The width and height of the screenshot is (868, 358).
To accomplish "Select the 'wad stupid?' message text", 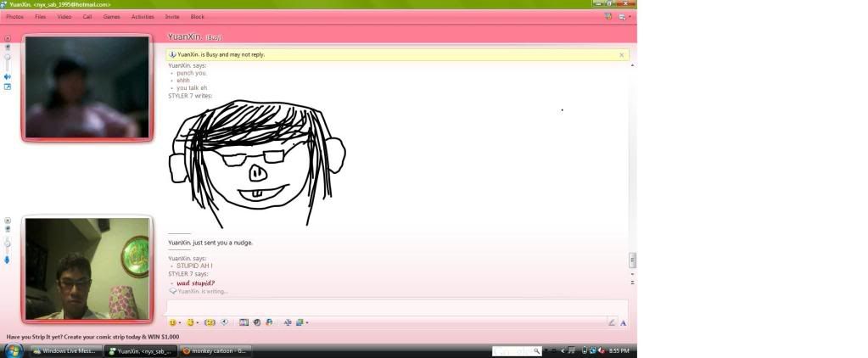I will pos(195,283).
